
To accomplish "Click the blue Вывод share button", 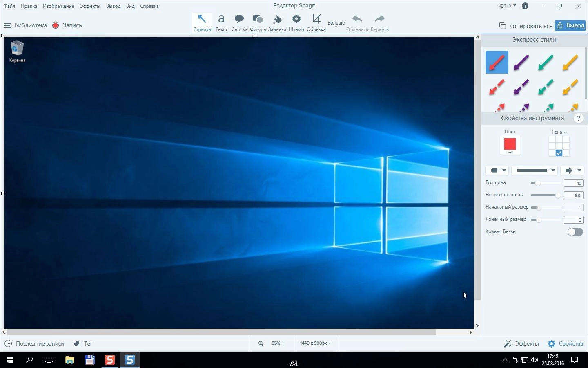I will click(570, 25).
